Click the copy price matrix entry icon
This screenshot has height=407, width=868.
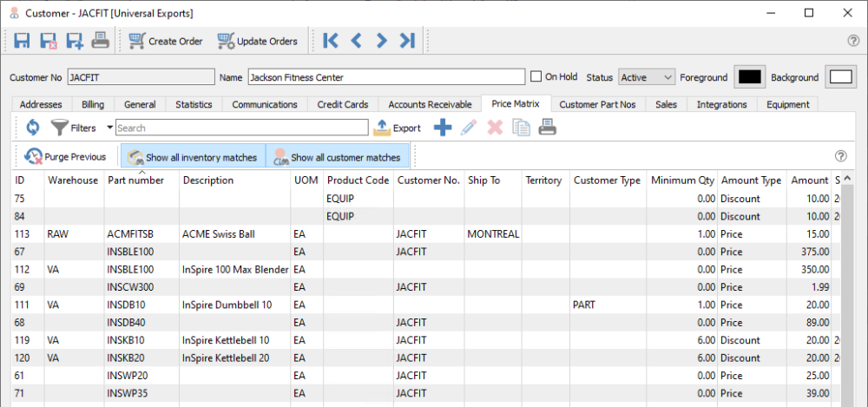coord(521,128)
